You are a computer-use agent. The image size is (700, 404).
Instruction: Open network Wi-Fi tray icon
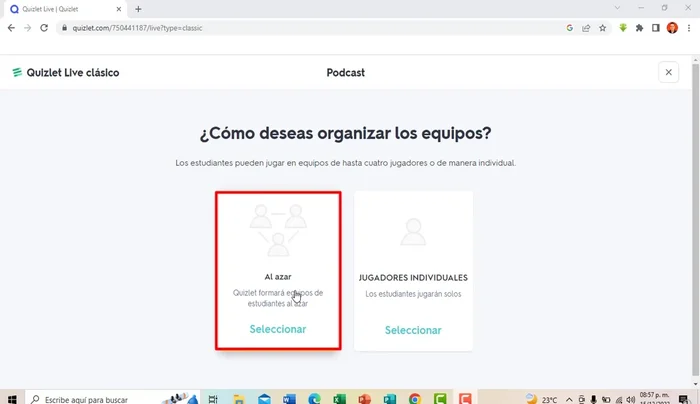coord(619,400)
